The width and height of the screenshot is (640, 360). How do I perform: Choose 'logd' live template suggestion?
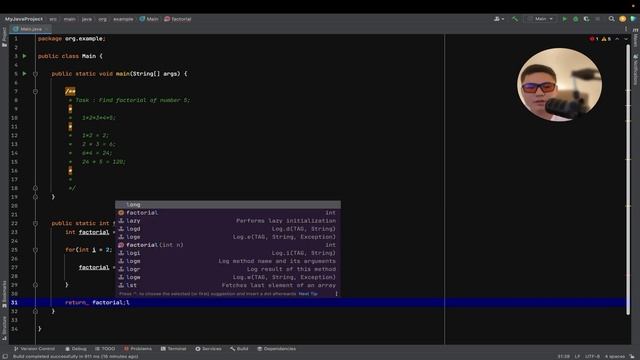[x=228, y=229]
